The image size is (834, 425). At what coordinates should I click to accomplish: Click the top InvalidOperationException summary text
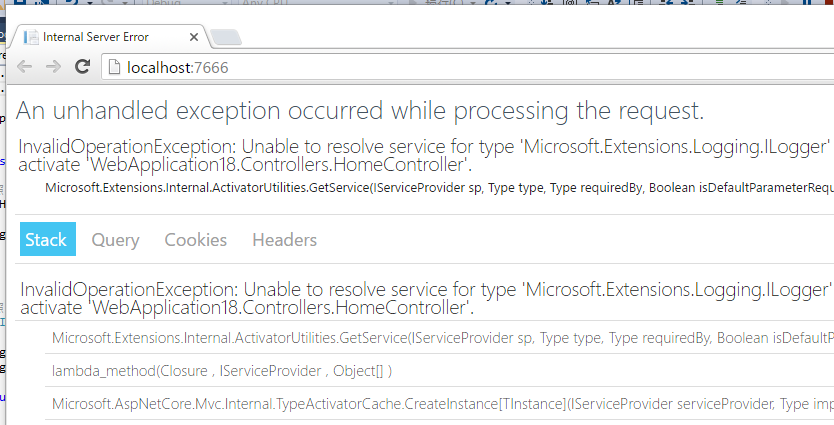426,155
